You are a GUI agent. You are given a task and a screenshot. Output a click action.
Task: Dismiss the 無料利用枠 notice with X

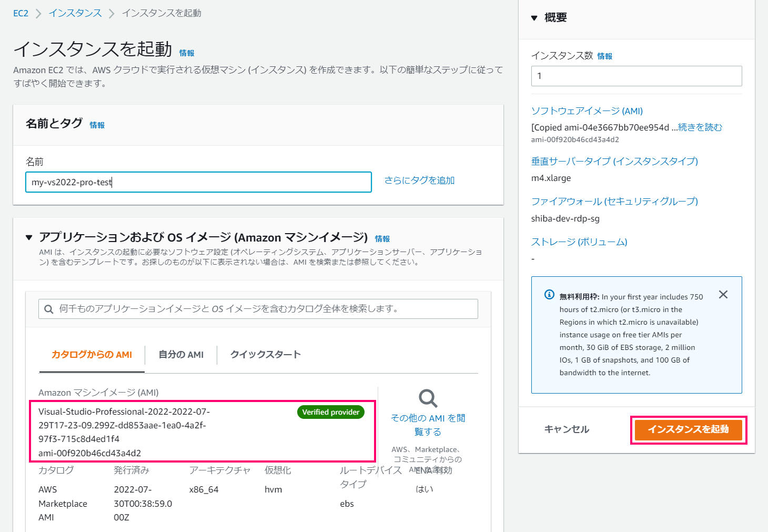723,295
